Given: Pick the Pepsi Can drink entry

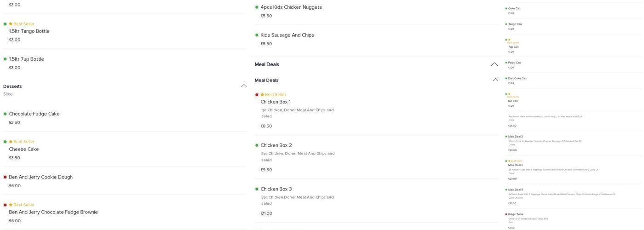Looking at the screenshot, I should click(x=514, y=63).
